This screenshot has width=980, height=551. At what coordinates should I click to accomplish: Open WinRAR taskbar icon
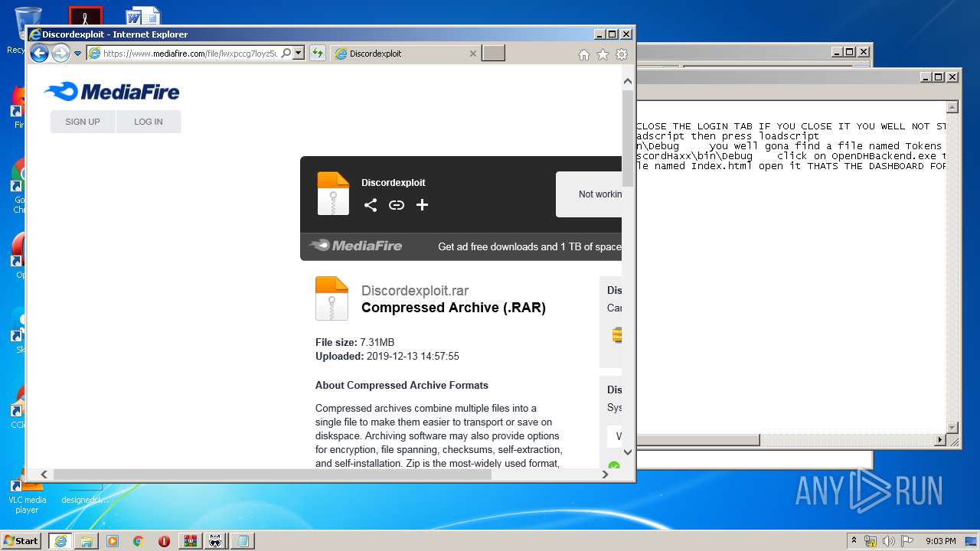(191, 540)
